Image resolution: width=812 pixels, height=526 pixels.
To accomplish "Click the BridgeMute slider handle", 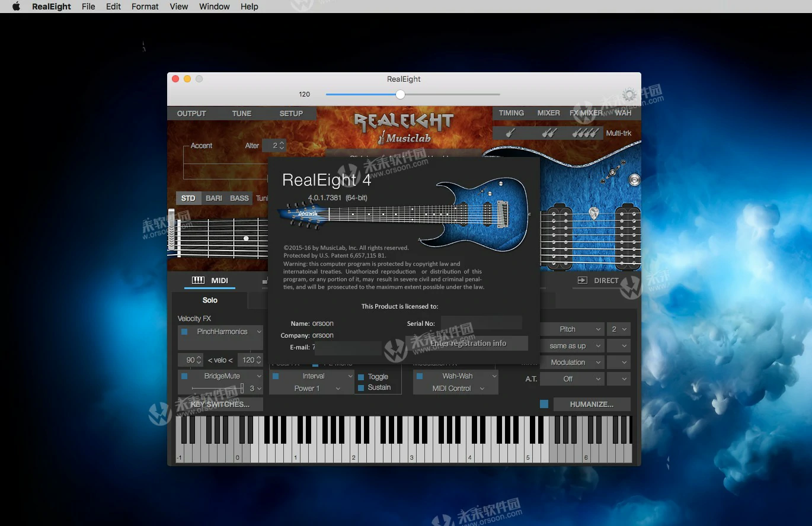I will click(x=242, y=389).
